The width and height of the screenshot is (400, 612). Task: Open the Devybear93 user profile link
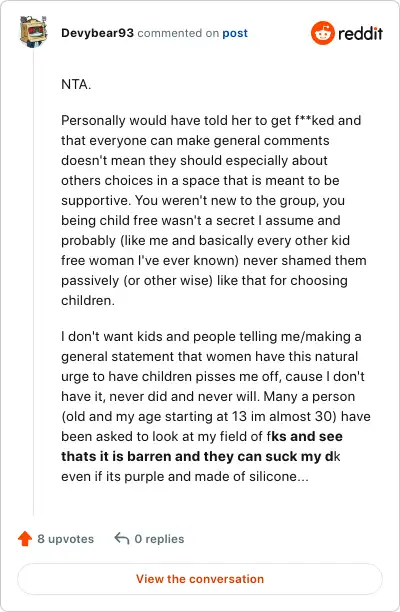pyautogui.click(x=97, y=33)
